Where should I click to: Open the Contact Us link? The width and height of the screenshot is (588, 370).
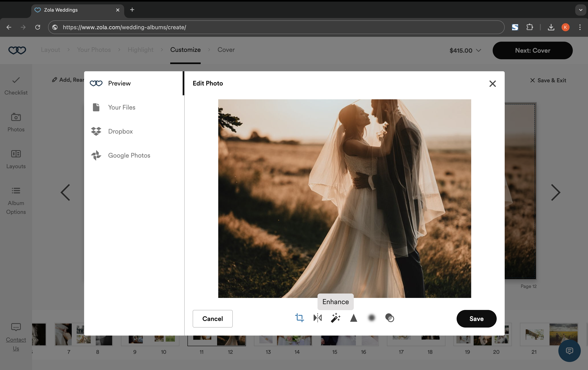pos(16,344)
